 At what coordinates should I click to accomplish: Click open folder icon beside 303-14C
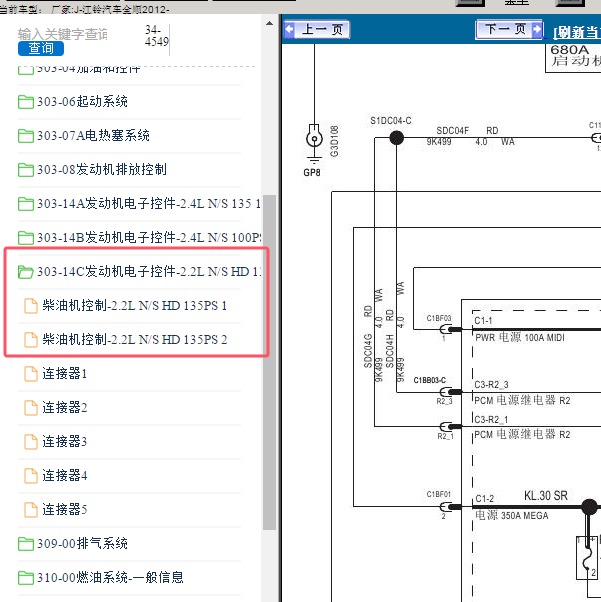coord(26,272)
